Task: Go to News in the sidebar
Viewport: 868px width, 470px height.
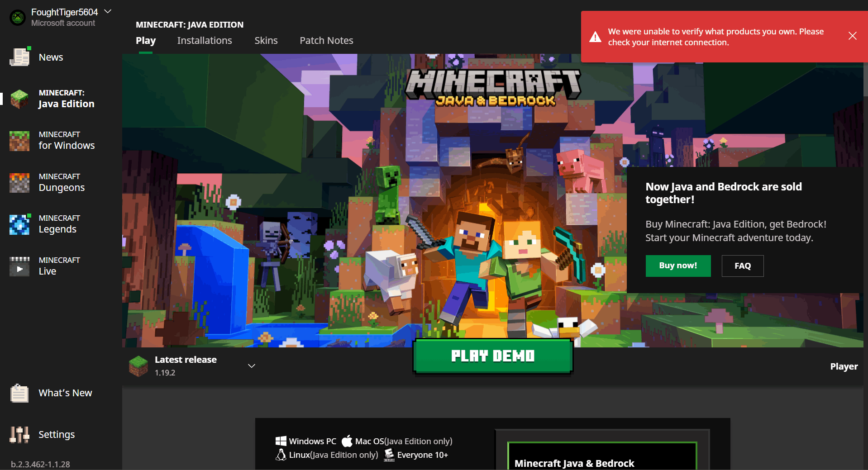Action: tap(61, 57)
